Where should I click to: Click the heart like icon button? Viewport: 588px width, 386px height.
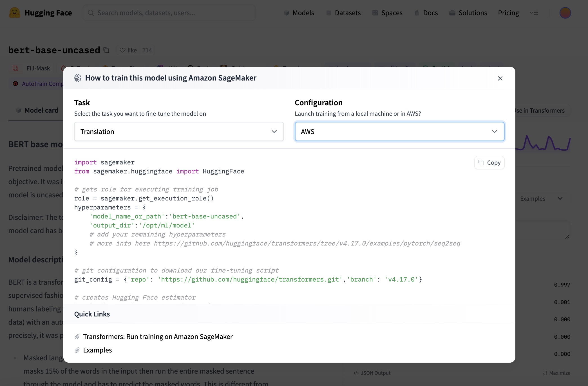click(122, 50)
